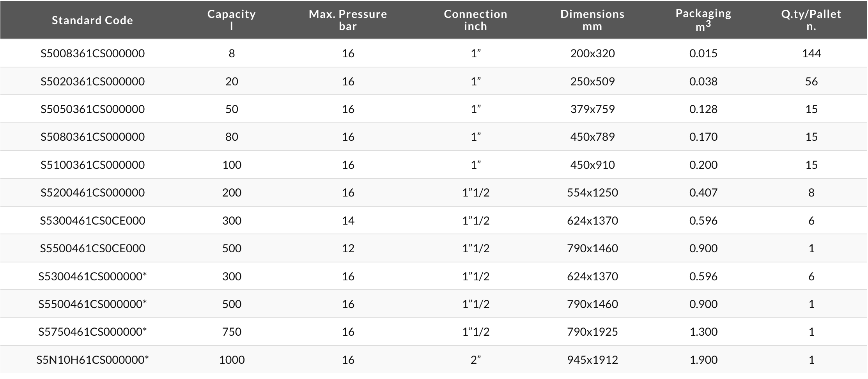The width and height of the screenshot is (868, 379).
Task: Click the 2" connection cell
Action: (x=475, y=360)
